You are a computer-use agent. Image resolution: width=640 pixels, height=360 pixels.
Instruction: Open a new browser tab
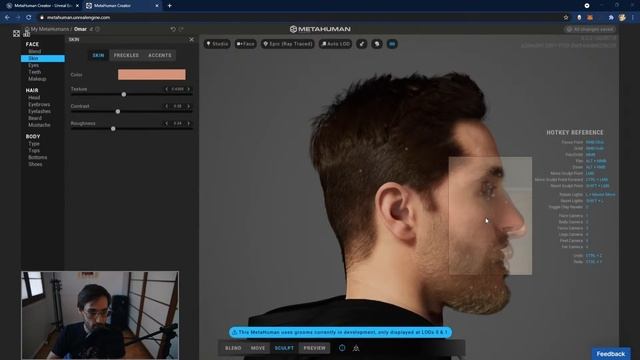pos(169,6)
